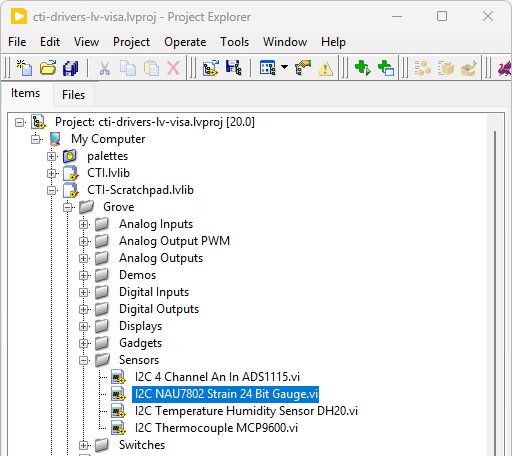Open the Project menu
This screenshot has width=512, height=456.
point(131,42)
